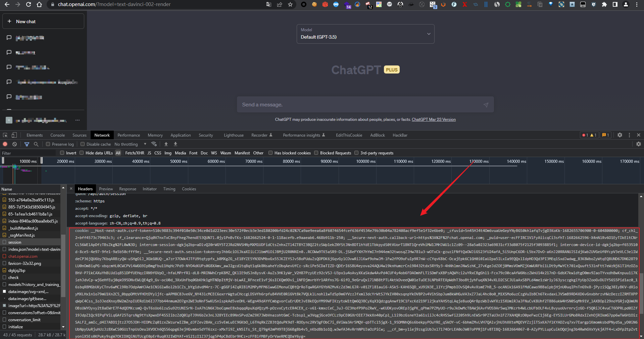Screen dimensions: 644x339
Task: Select the All request type filter
Action: coord(118,153)
